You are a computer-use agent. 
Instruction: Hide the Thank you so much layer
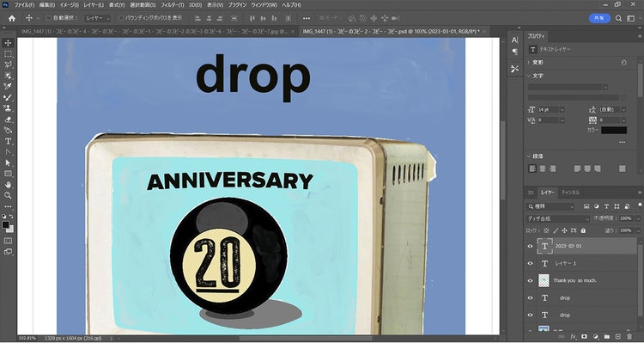point(531,280)
